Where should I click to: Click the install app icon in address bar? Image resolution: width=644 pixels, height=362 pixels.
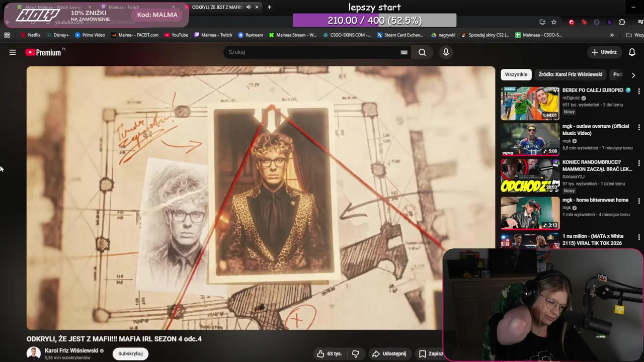point(542,22)
